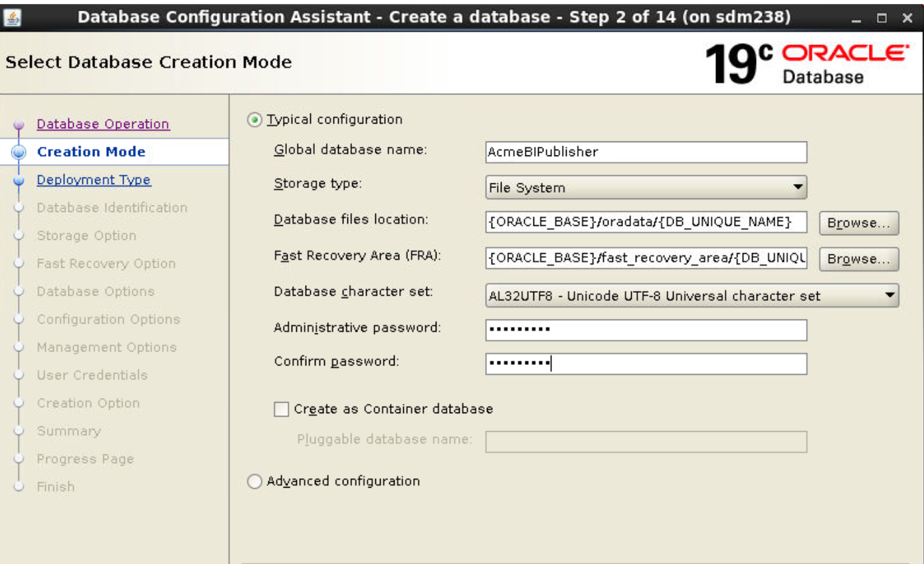Open the Storage type dropdown

[x=646, y=187]
